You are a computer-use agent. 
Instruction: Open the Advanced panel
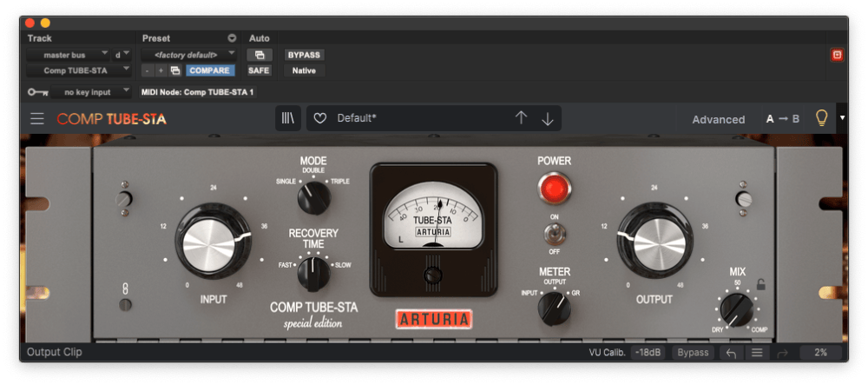[x=718, y=119]
